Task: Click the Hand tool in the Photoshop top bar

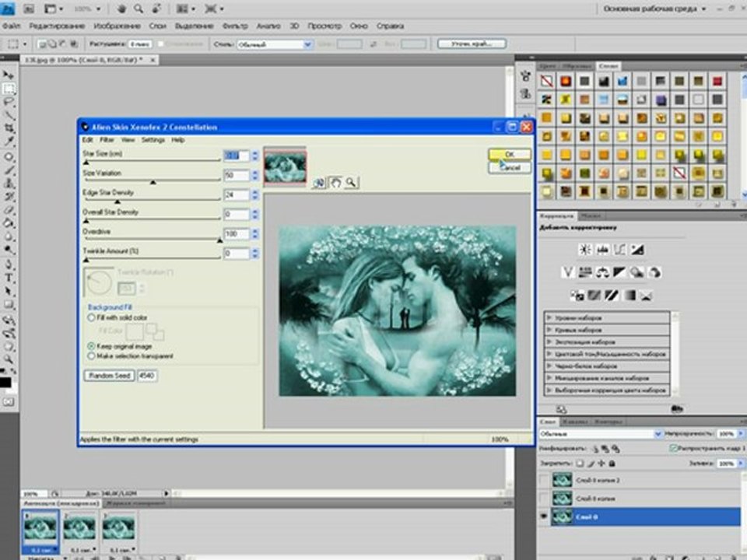Action: pyautogui.click(x=121, y=9)
